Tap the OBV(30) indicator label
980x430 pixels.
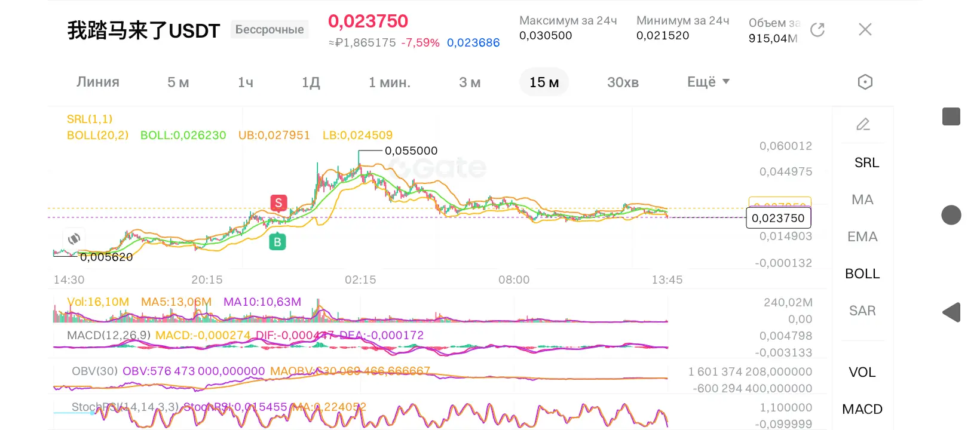94,371
